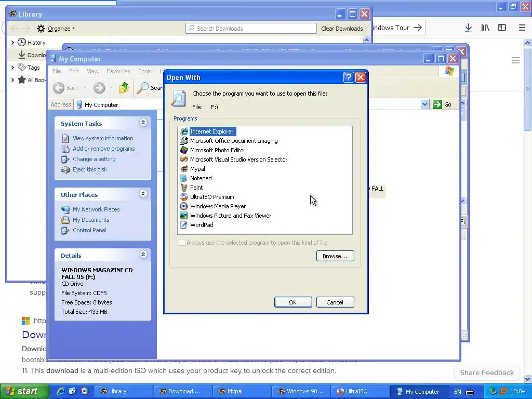
Task: Click Internet Explorer quick launch icon
Action: pyautogui.click(x=61, y=391)
